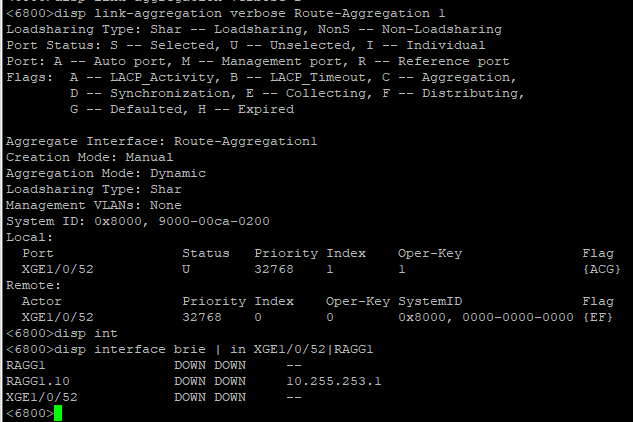Click the 'SystemID' column header
This screenshot has height=422, width=633.
pos(429,301)
